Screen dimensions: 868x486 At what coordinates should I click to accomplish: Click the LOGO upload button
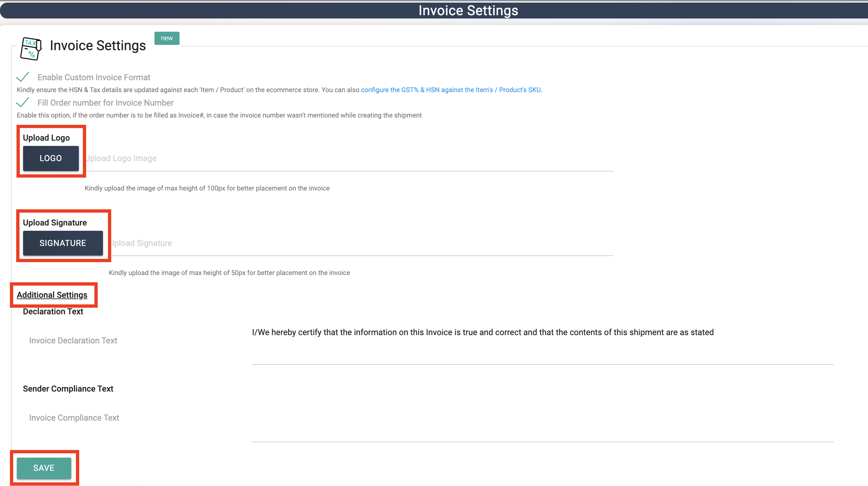[x=51, y=158]
